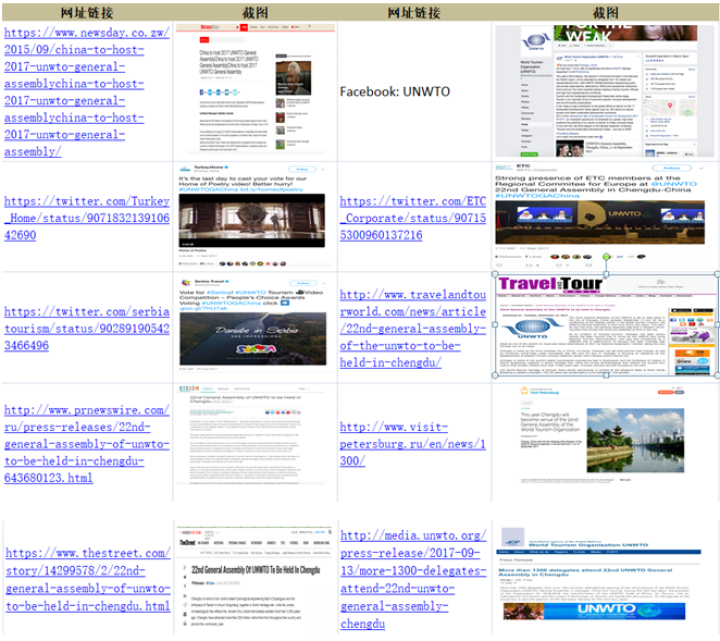Select the Turkey Home tweet screenshot
This screenshot has width=720, height=641.
(253, 216)
